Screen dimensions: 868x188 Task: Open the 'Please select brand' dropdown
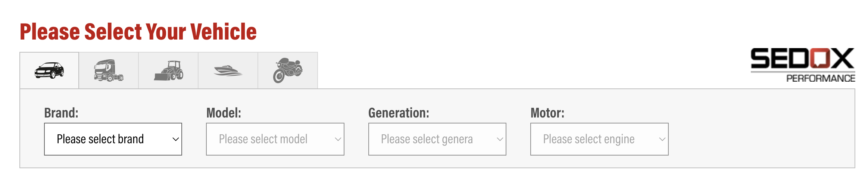point(113,139)
